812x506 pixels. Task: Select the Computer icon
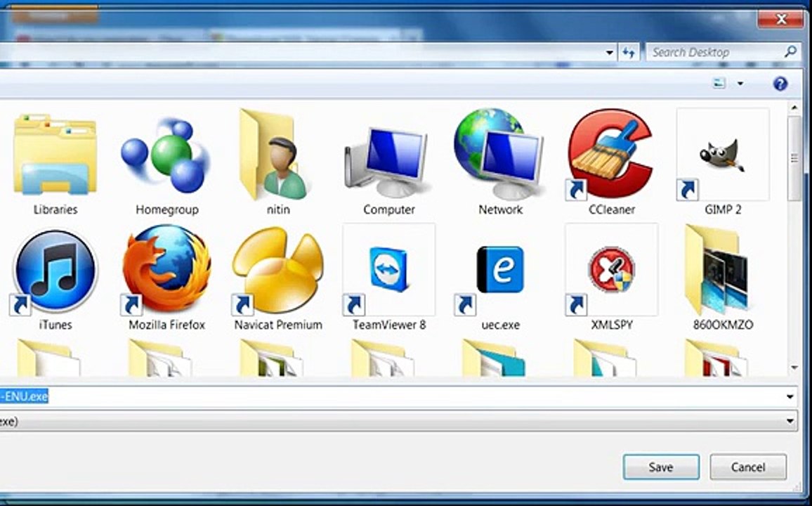[x=386, y=162]
